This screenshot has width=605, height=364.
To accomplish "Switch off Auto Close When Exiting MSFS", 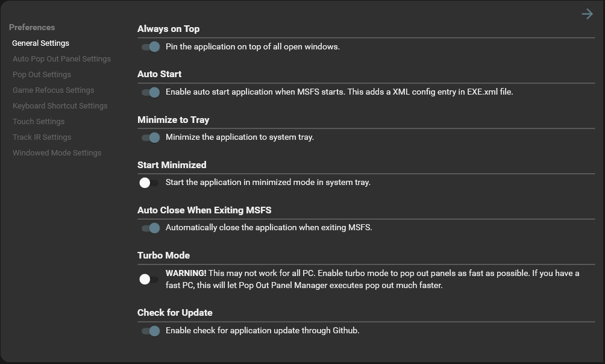I will coord(150,228).
